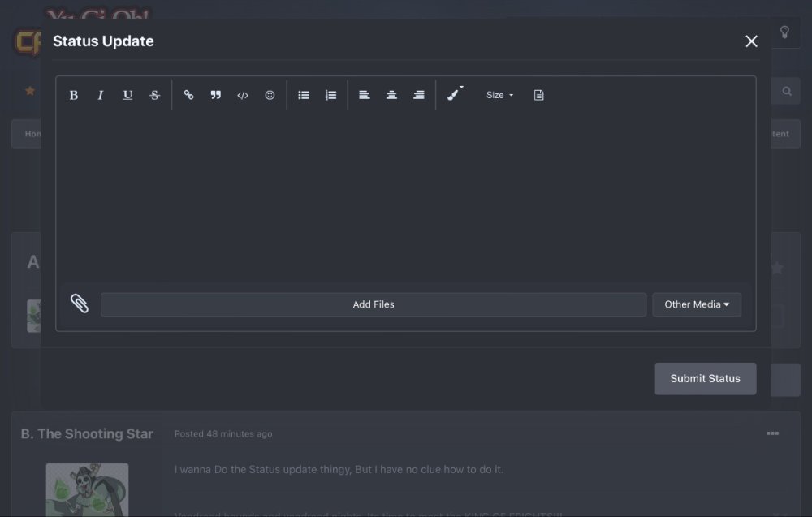This screenshot has height=517, width=812.
Task: Toggle underline formatting
Action: [x=127, y=95]
